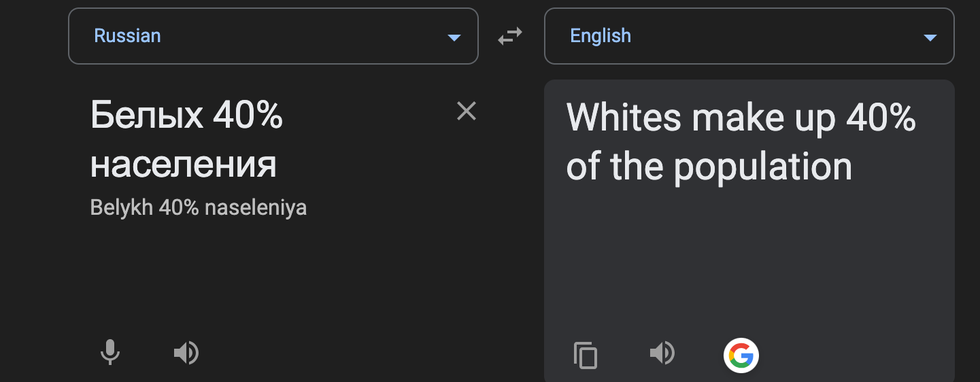Search the translation with the Google icon
This screenshot has width=980, height=382.
tap(741, 355)
